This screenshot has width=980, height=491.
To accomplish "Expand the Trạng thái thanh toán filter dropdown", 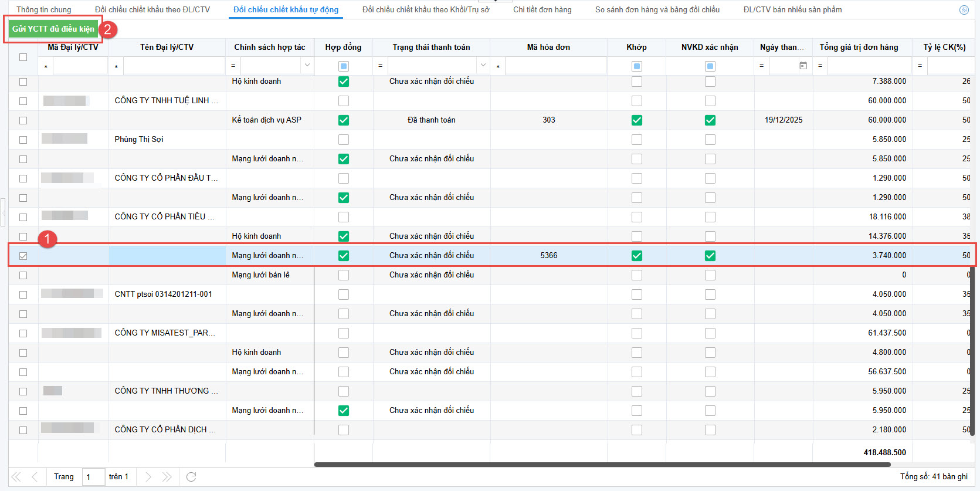I will coord(483,66).
